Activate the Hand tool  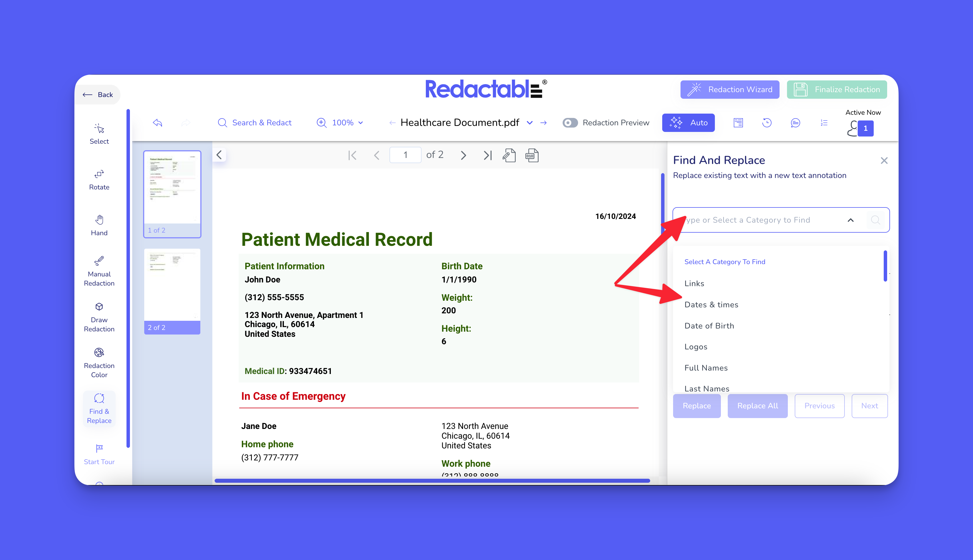point(99,225)
